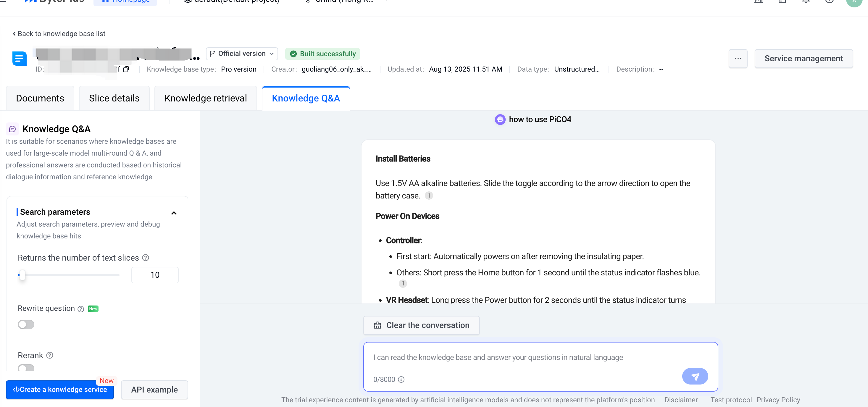868x407 pixels.
Task: Open the API example button
Action: pyautogui.click(x=154, y=390)
